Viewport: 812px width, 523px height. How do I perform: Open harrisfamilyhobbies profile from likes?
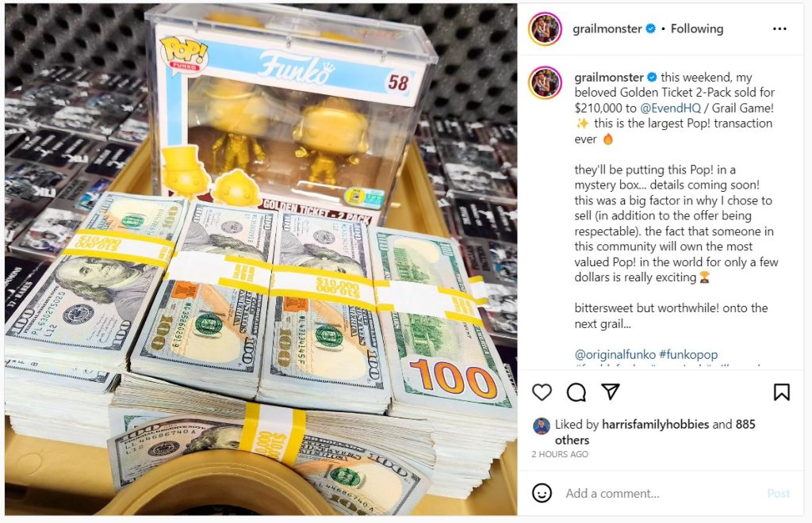pos(655,425)
